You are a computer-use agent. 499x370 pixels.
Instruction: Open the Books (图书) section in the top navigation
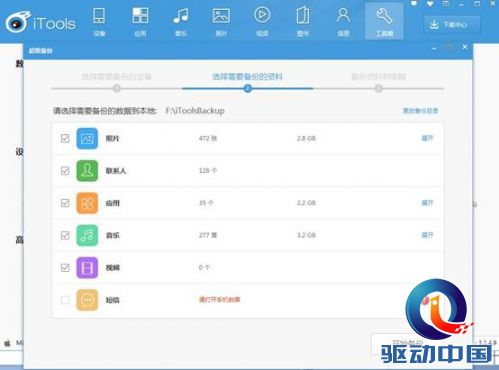coord(303,21)
